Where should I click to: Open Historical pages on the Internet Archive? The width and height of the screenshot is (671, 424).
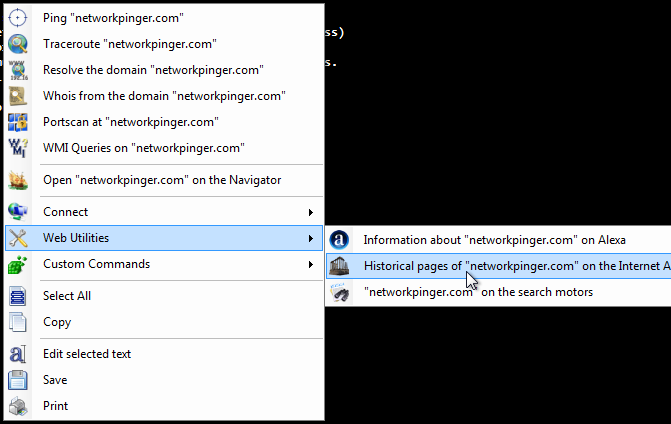[499, 266]
